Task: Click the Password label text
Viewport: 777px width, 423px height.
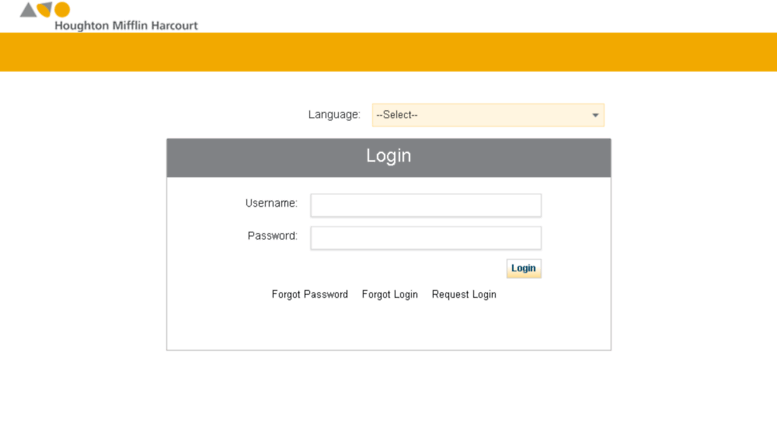Action: point(273,236)
